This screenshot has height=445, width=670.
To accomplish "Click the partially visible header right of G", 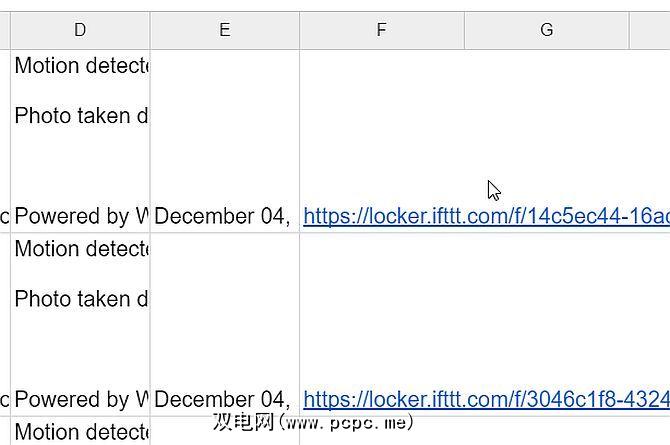I will pyautogui.click(x=650, y=30).
